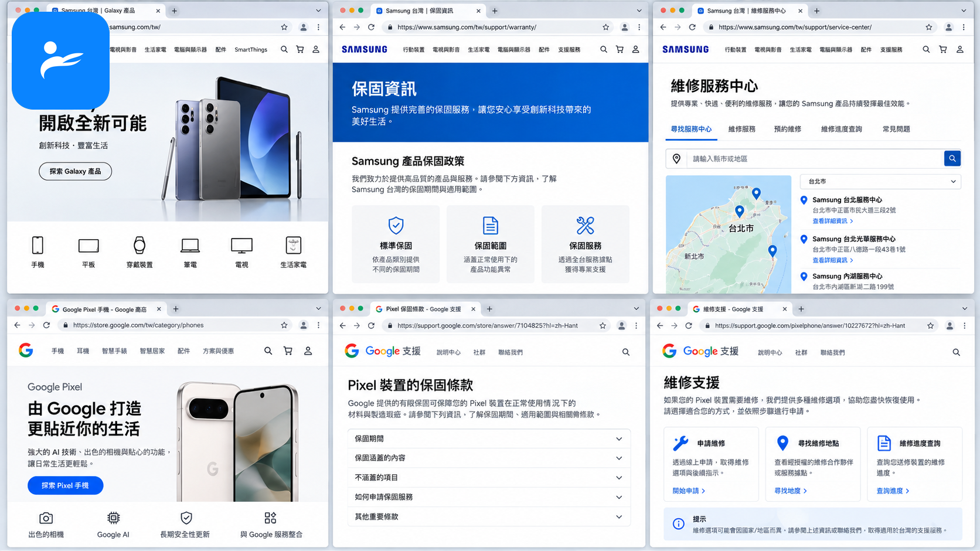Click document icon on 維修進度查詢 card
Image resolution: width=980 pixels, height=551 pixels.
click(x=884, y=443)
